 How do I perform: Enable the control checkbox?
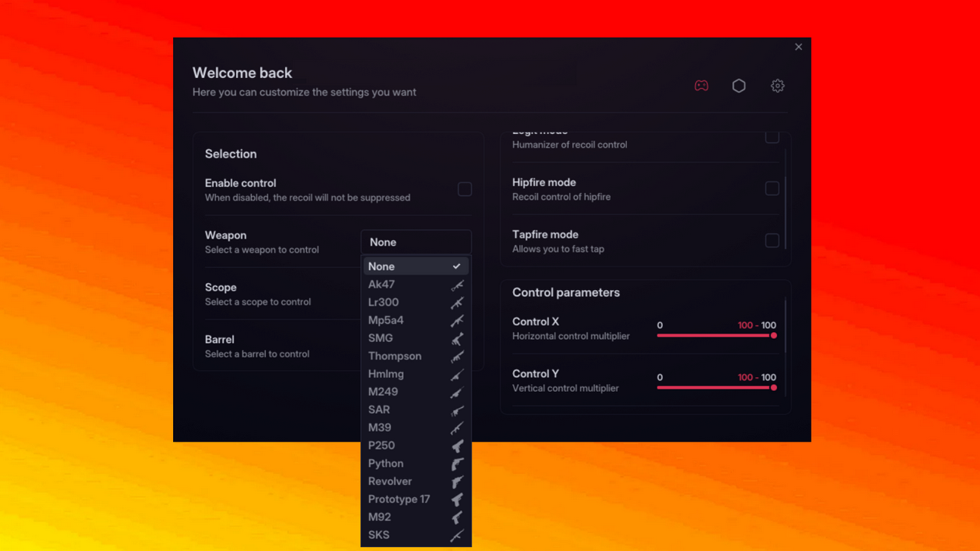tap(465, 189)
